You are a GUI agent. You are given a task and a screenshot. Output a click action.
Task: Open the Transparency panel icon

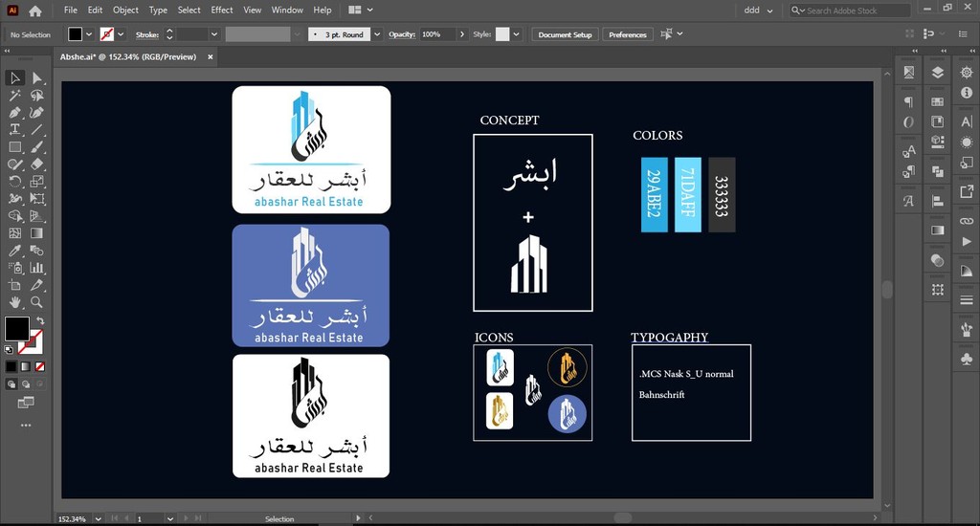click(x=938, y=260)
